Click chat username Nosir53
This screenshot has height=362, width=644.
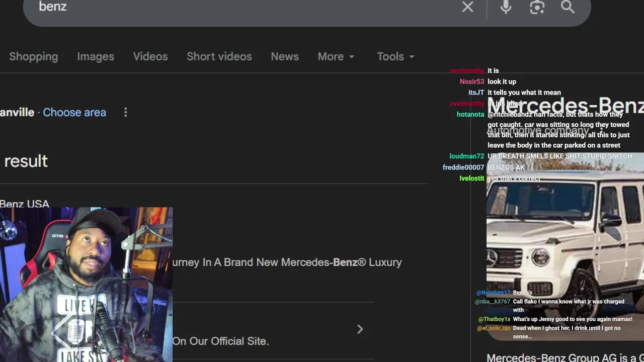[472, 81]
